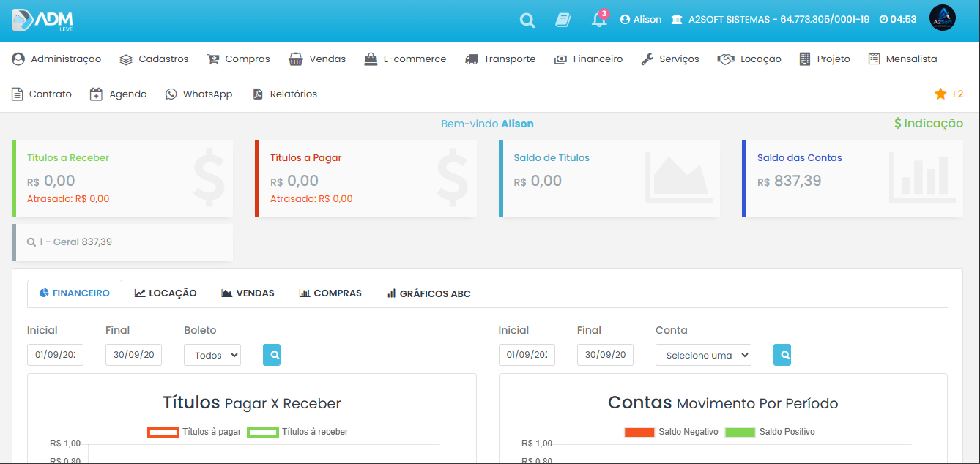Open the Saldo de Títulos card
The height and width of the screenshot is (464, 980).
click(609, 178)
